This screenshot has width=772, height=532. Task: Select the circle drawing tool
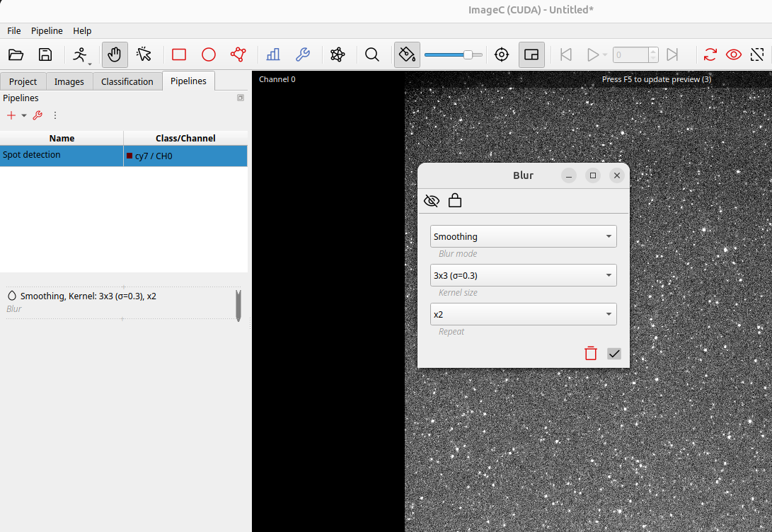pyautogui.click(x=209, y=54)
